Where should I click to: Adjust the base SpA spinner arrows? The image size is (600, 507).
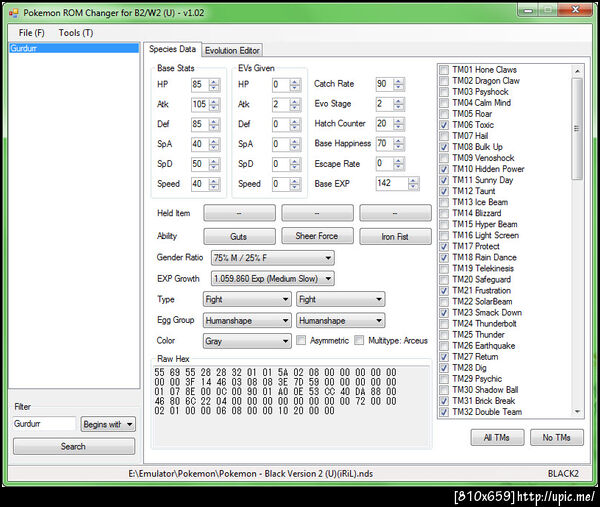(x=215, y=144)
